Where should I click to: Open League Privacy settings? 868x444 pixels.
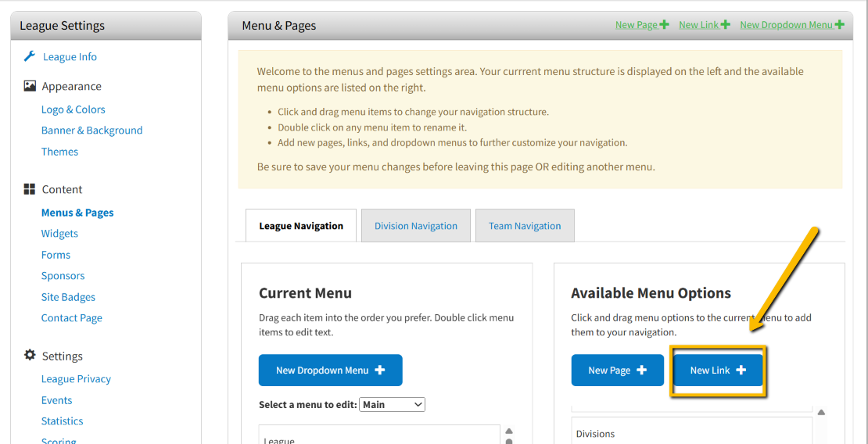76,379
